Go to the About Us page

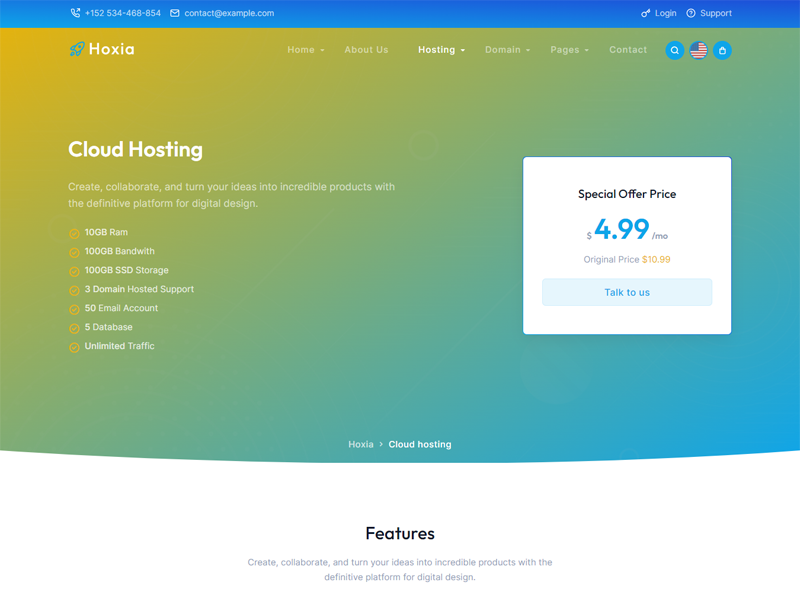tap(366, 50)
